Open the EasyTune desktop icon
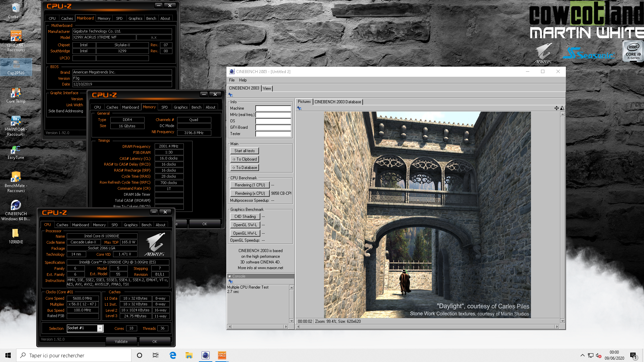This screenshot has height=362, width=644. point(16,153)
